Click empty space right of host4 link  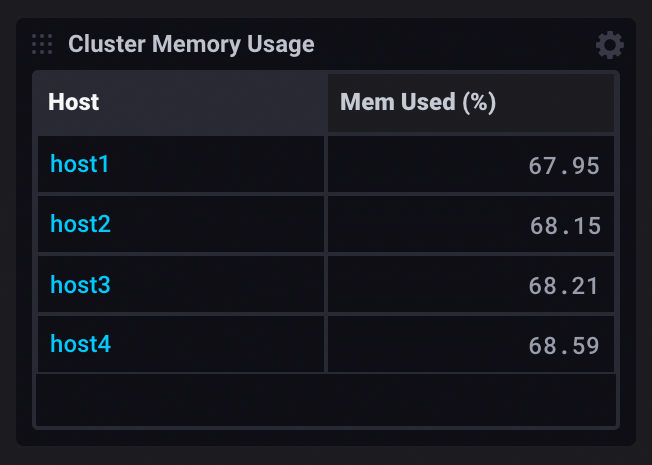(x=220, y=345)
